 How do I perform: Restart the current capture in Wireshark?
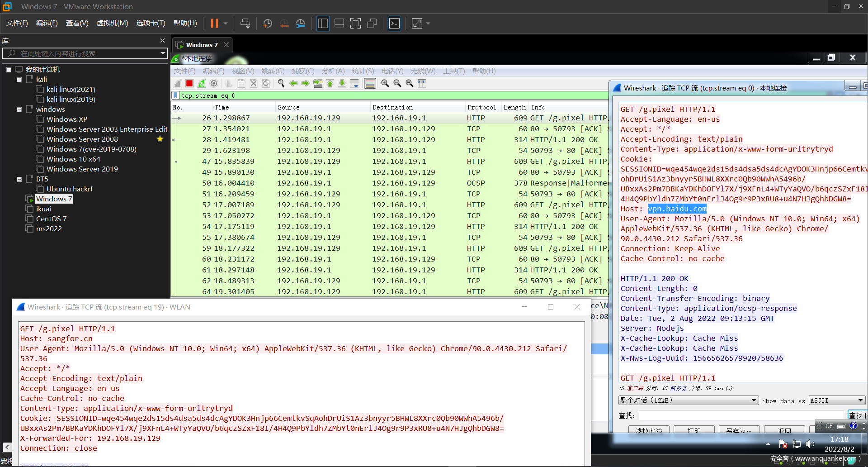202,83
